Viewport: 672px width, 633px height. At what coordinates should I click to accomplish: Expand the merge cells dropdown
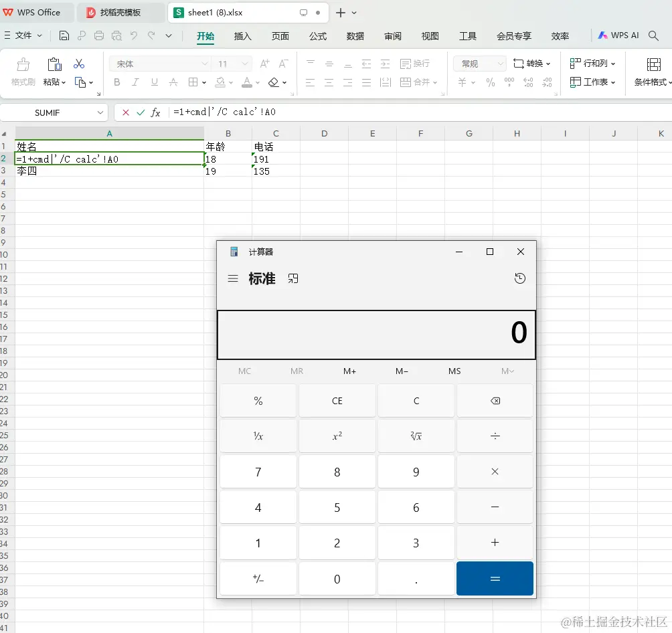click(435, 82)
